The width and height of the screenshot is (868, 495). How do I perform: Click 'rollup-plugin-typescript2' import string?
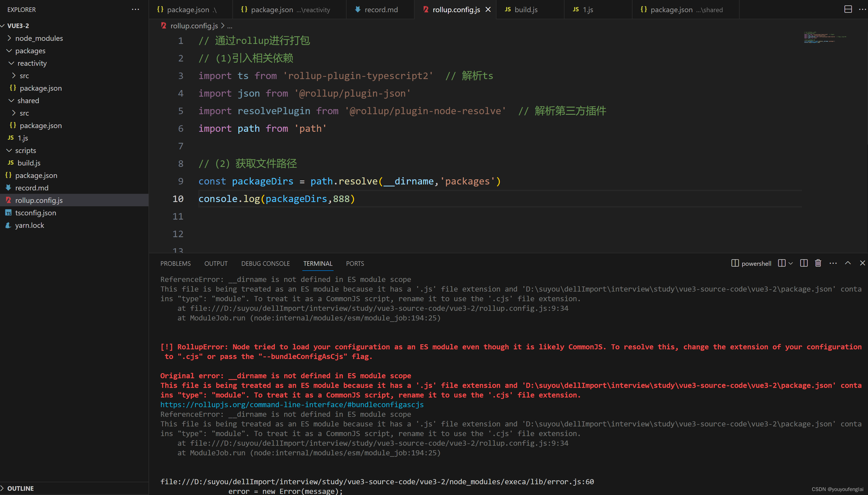point(358,76)
